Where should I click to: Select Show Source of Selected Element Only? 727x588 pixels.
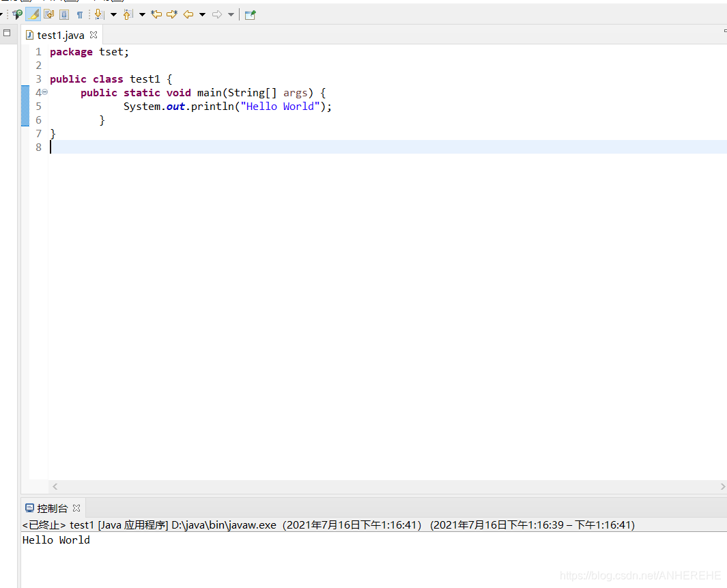click(x=63, y=14)
